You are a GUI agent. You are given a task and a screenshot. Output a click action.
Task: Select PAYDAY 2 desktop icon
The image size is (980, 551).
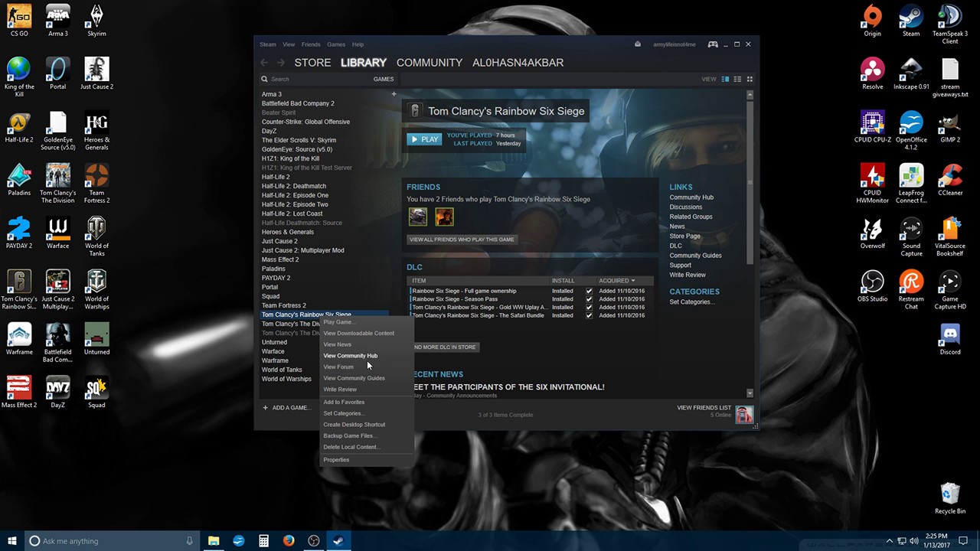[19, 233]
